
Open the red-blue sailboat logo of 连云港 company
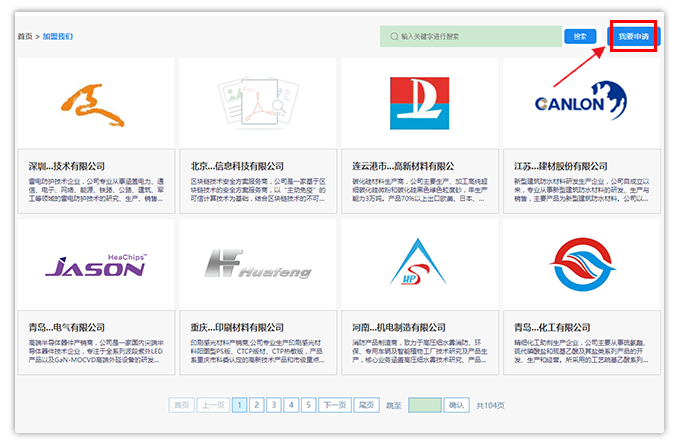click(x=419, y=103)
